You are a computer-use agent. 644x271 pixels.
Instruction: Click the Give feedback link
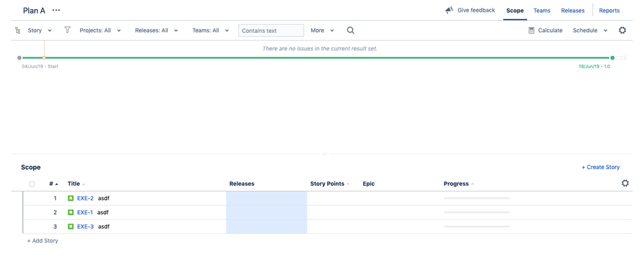476,10
